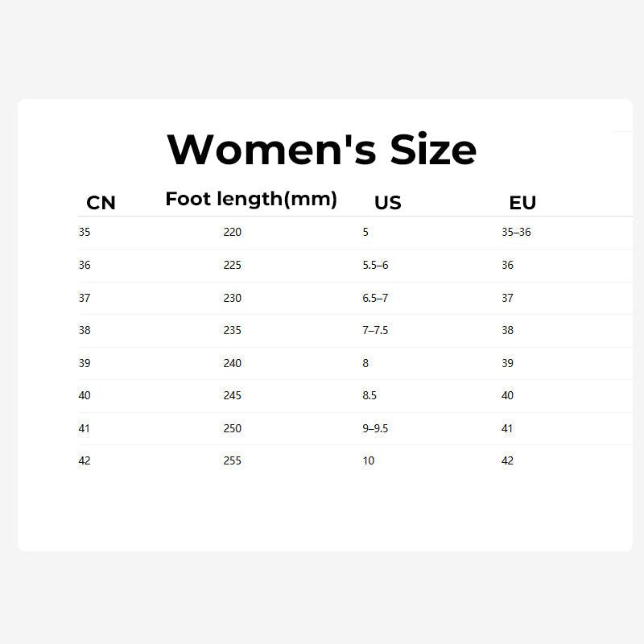
Task: Click the US size 7–7.5 cell
Action: point(375,330)
